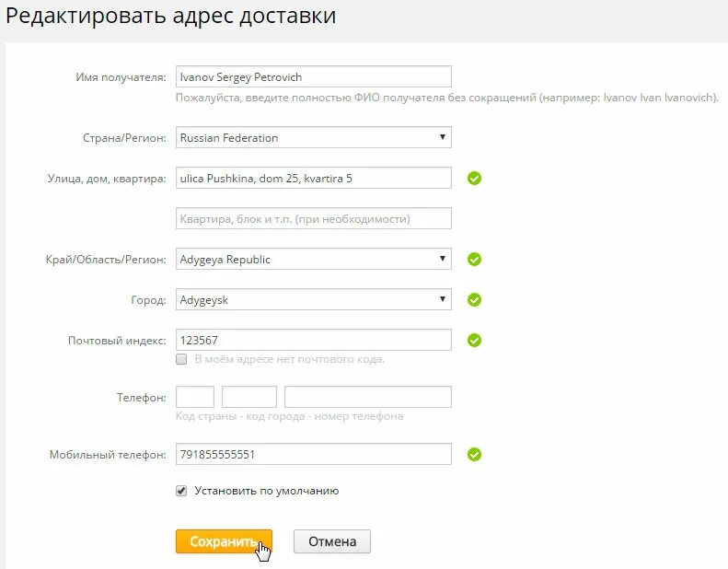Click the phone country code box
728x569 pixels.
(x=195, y=397)
